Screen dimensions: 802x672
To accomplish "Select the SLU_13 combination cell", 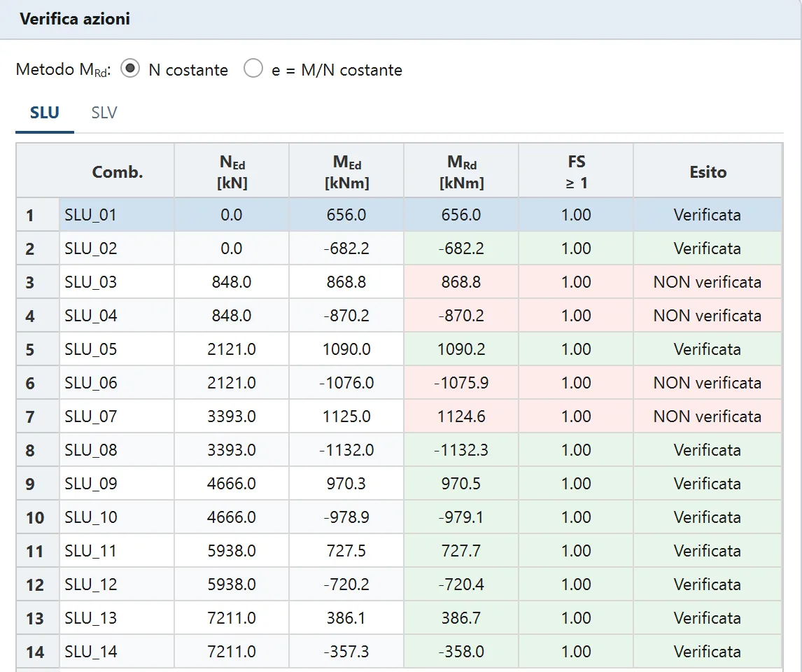I will [x=117, y=618].
